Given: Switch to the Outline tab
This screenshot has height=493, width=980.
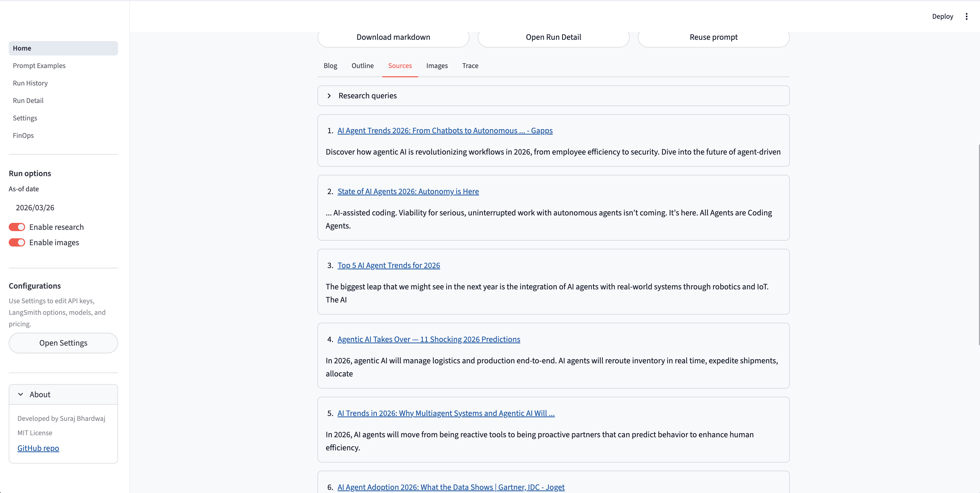Looking at the screenshot, I should point(362,66).
